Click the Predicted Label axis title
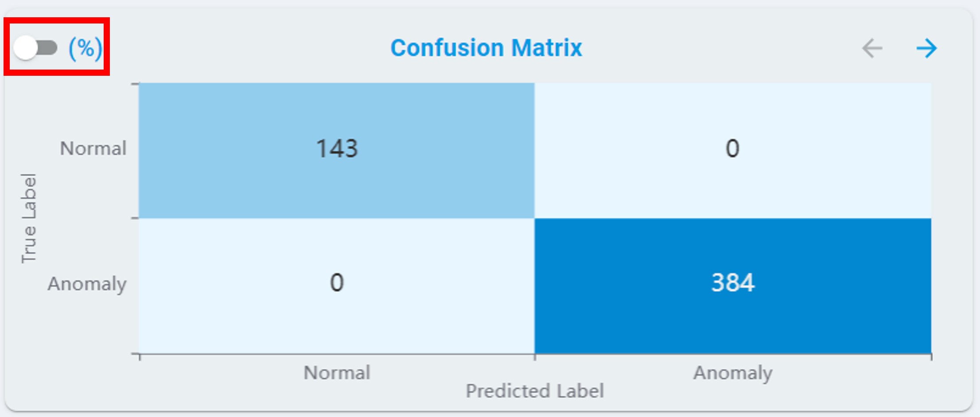Screen dimensions: 980x417 [x=534, y=391]
